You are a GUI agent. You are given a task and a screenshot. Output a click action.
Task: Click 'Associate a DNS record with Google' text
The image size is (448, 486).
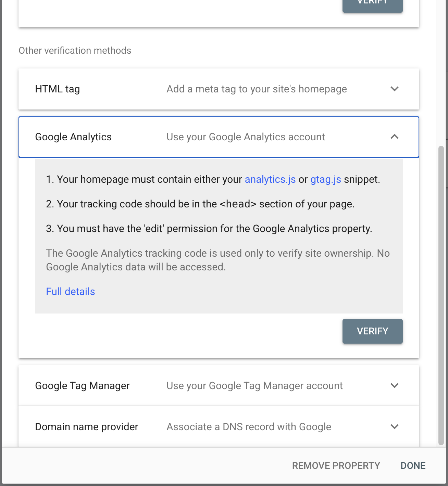(249, 427)
